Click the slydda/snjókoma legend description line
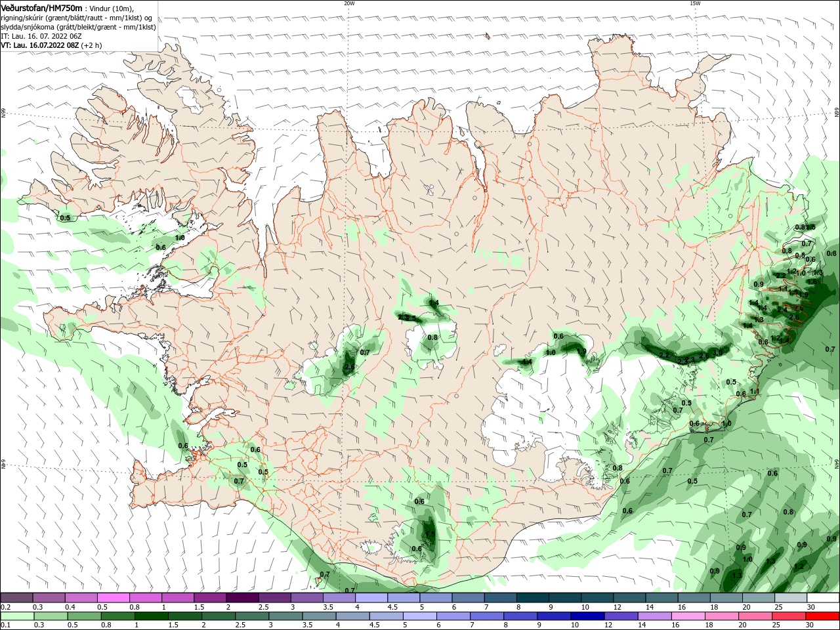Screen dimensions: 840x630 pos(78,28)
